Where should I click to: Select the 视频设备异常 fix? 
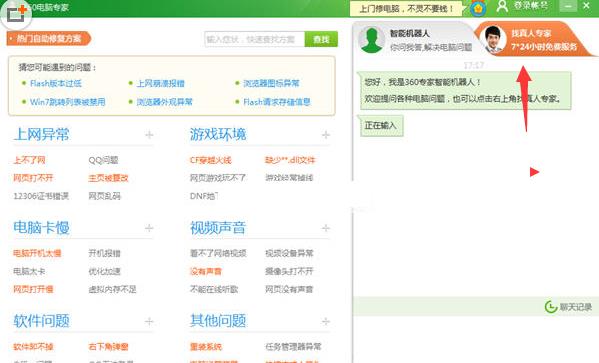coord(289,253)
